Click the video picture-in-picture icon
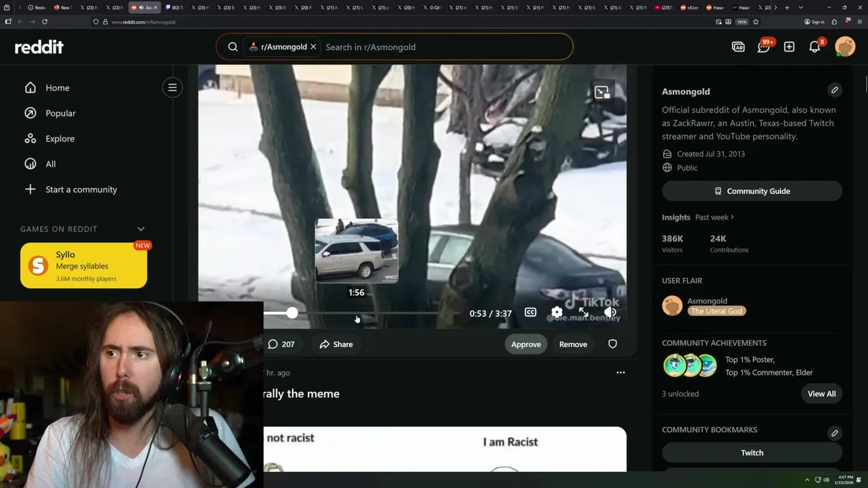This screenshot has height=488, width=868. 601,93
